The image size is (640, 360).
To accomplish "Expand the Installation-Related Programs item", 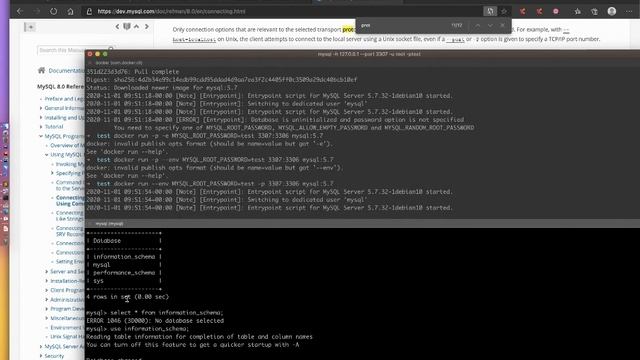I will tap(47, 281).
